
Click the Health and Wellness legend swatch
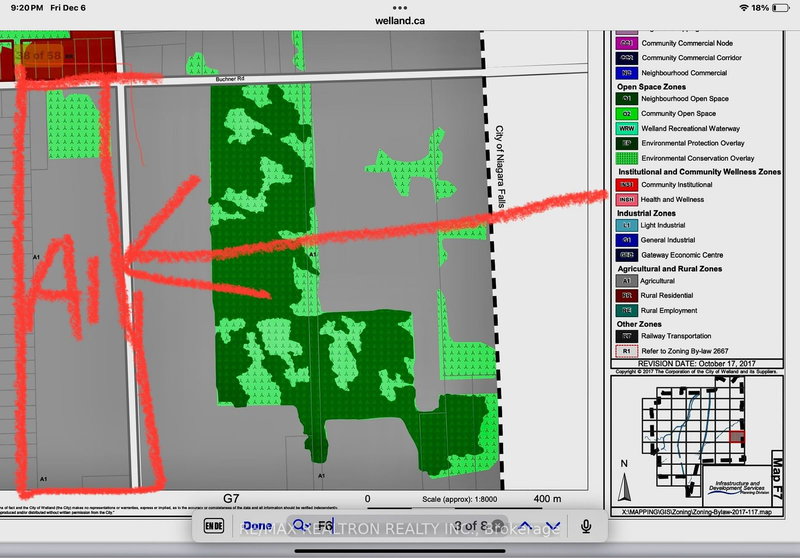(626, 199)
